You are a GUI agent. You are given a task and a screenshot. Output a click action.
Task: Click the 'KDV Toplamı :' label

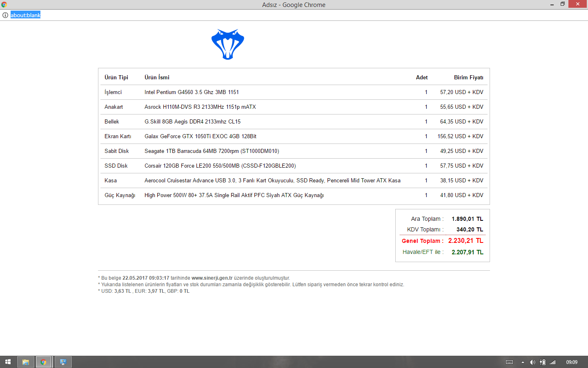click(425, 229)
